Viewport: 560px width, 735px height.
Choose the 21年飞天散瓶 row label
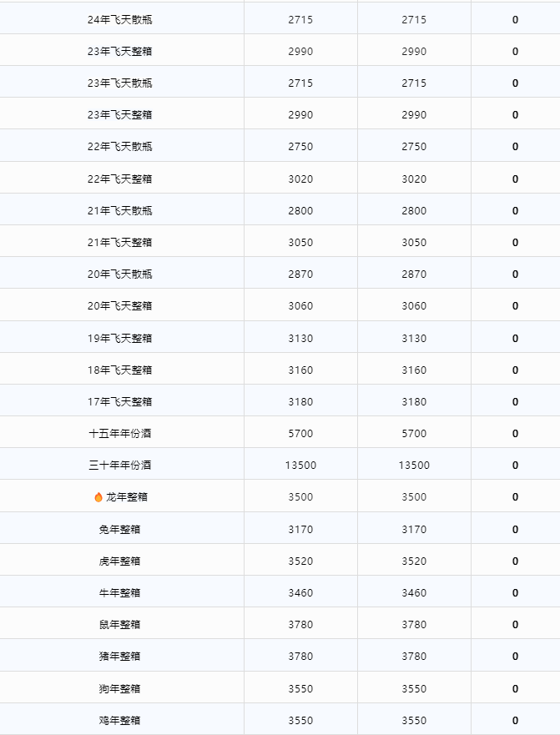pyautogui.click(x=119, y=210)
